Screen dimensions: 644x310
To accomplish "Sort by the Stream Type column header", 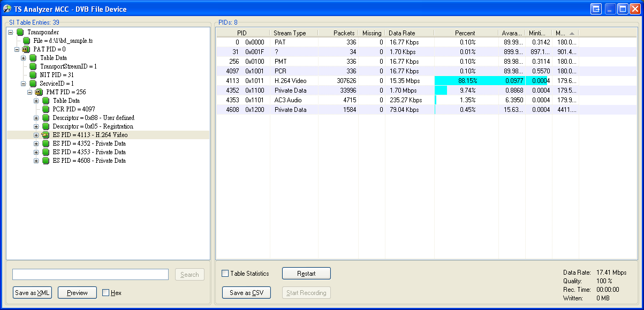I will pos(293,33).
